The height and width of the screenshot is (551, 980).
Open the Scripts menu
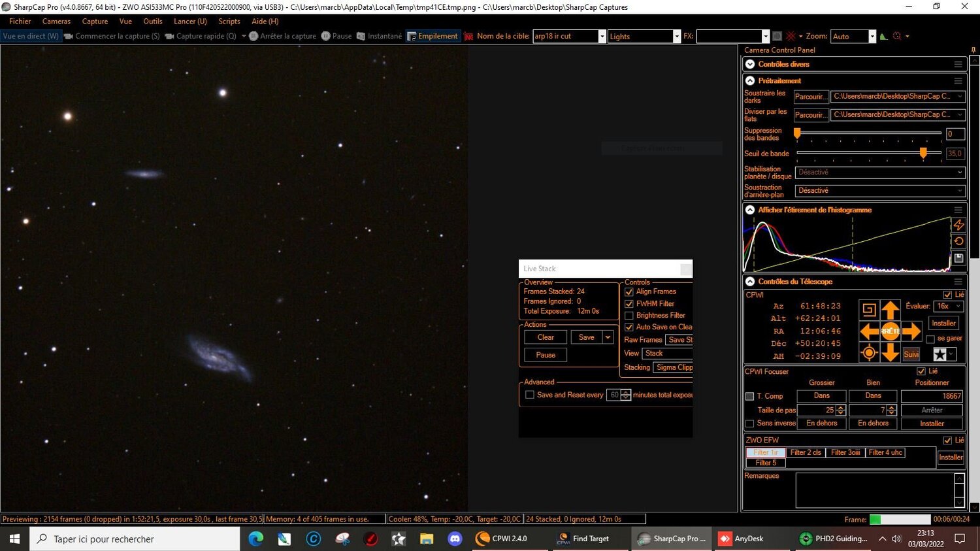229,21
